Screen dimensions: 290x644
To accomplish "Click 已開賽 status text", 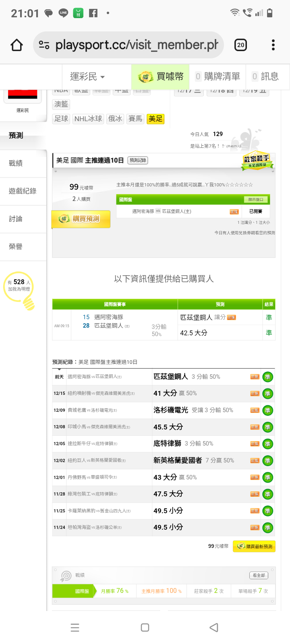I will pyautogui.click(x=256, y=211).
